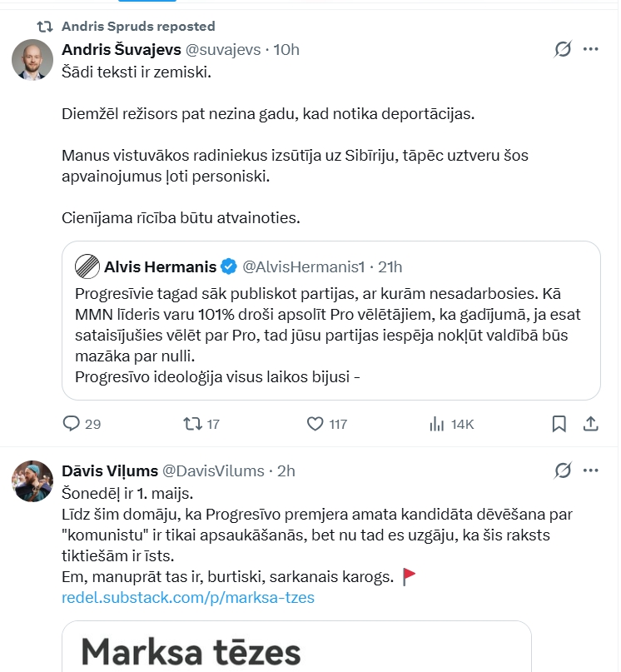Open the quoted Alvis Hermanis post
This screenshot has width=621, height=672.
331,333
